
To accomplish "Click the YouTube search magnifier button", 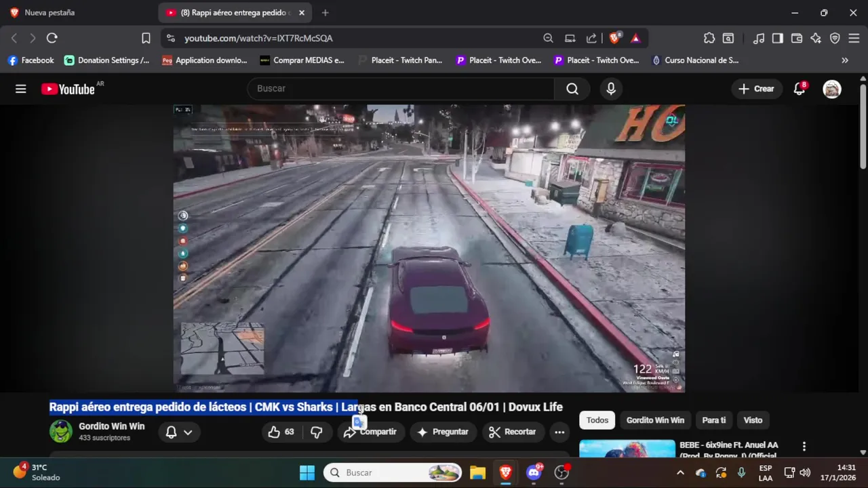I will point(572,89).
